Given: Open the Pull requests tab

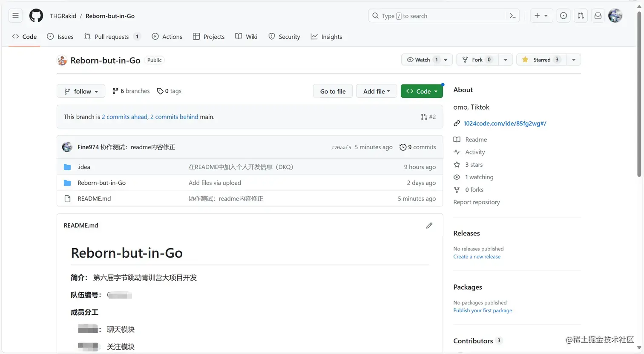Looking at the screenshot, I should click(x=112, y=37).
